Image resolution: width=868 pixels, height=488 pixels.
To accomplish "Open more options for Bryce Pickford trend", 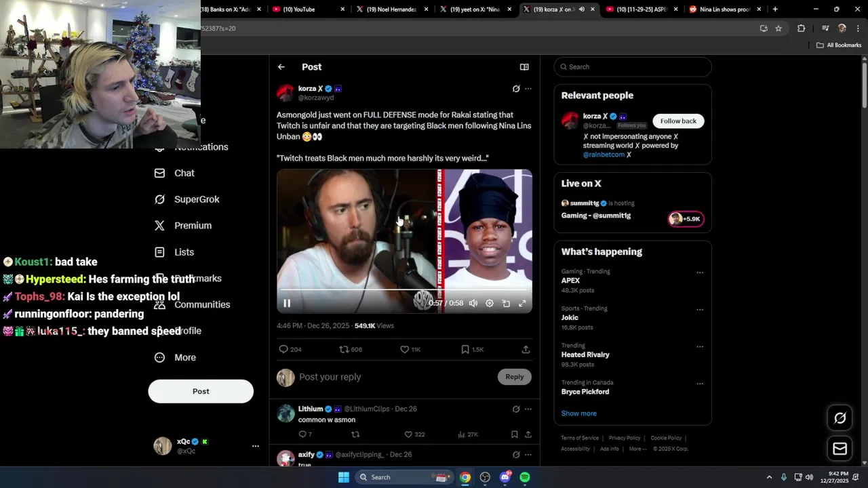I will [x=700, y=384].
